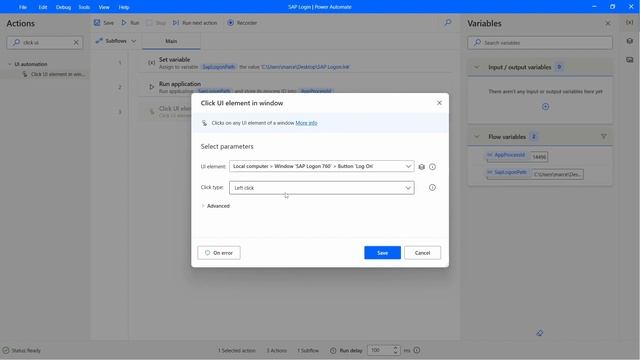Collapse the Flow variables section
This screenshot has height=360, width=640.
tap(476, 137)
